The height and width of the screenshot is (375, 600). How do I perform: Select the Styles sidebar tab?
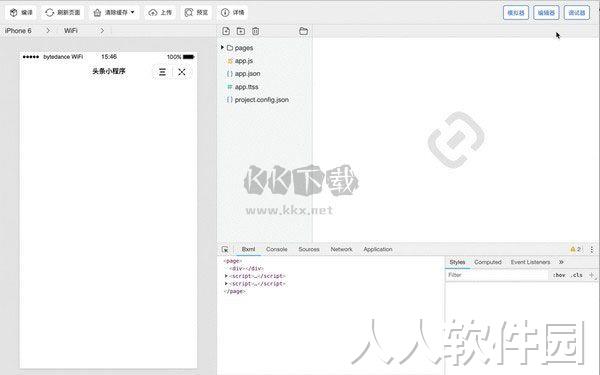457,262
